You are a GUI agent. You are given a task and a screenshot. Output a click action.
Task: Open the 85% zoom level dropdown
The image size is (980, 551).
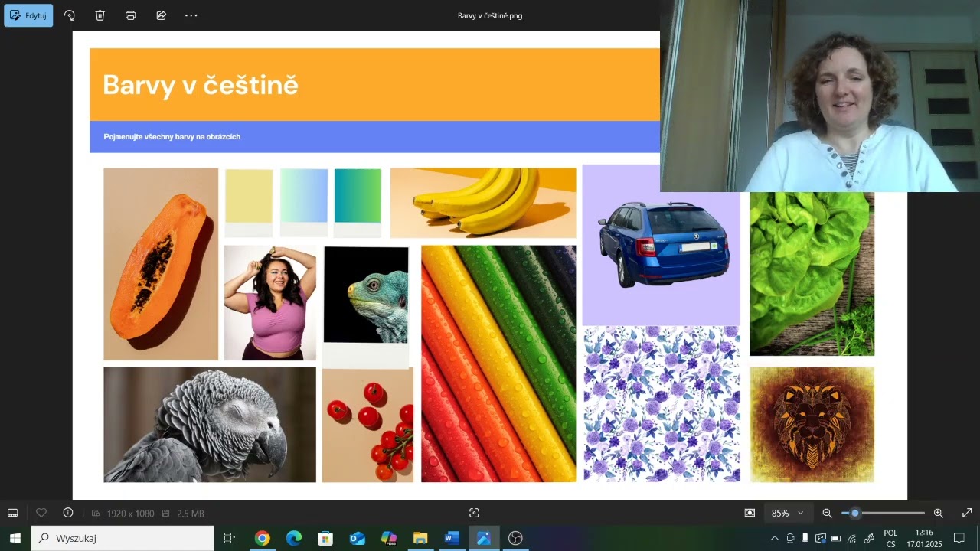[x=787, y=513]
